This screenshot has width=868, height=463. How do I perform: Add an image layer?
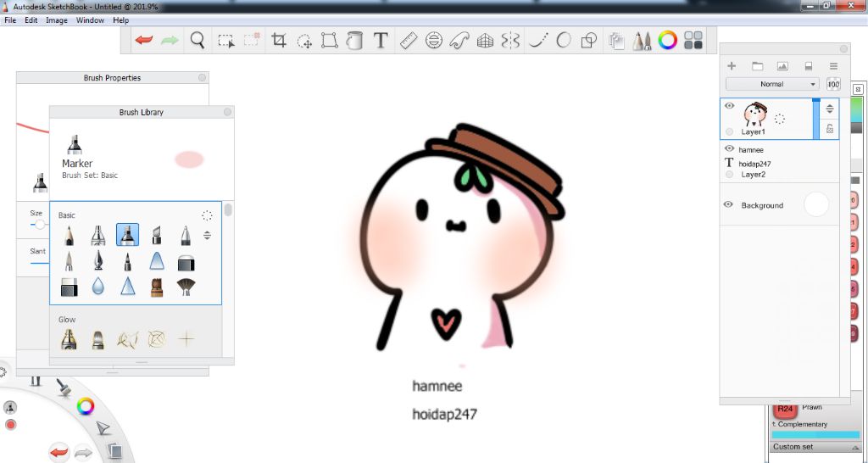click(782, 66)
